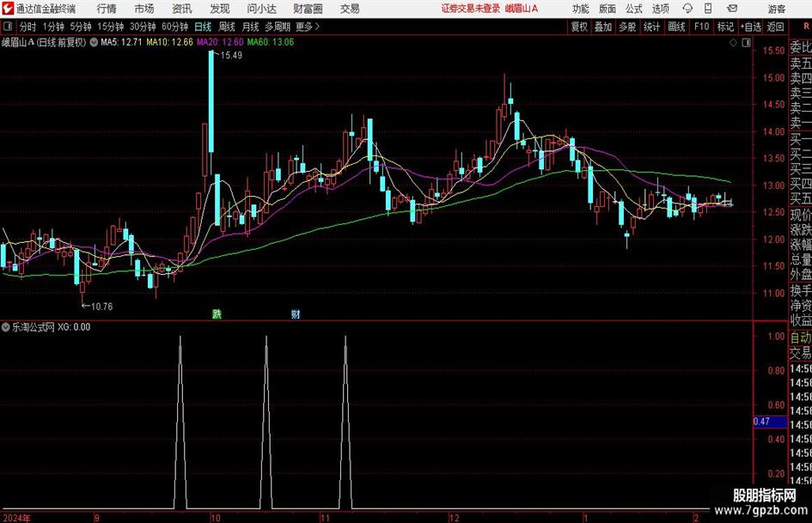The height and width of the screenshot is (523, 812).
Task: Click the 峨眉山A stock name in title bar
Action: (522, 9)
